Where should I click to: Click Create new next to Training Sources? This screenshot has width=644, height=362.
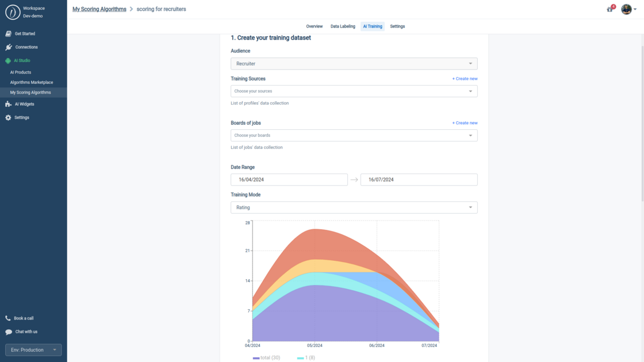tap(465, 78)
